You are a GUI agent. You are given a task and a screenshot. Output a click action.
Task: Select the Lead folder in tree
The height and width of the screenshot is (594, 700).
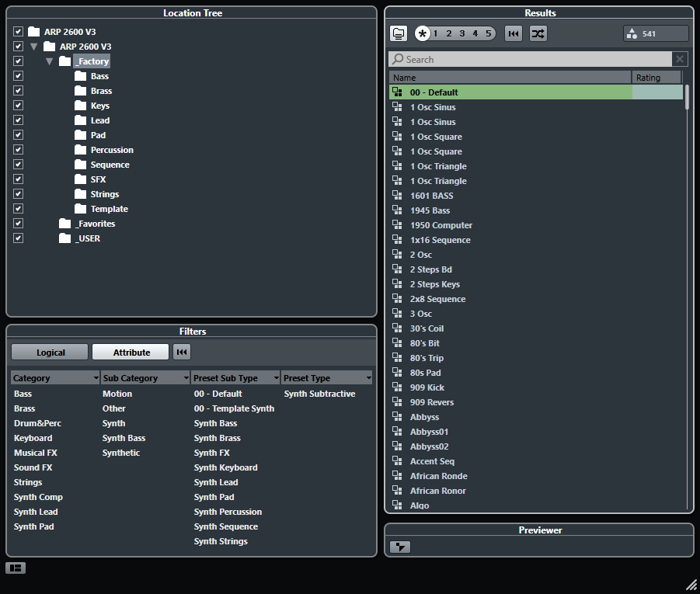[x=100, y=120]
